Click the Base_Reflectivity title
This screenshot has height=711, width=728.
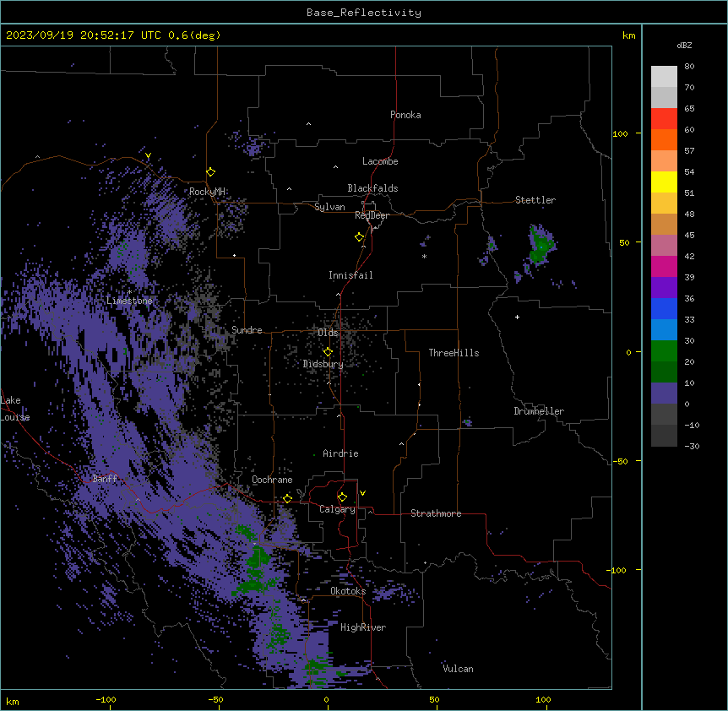[364, 13]
